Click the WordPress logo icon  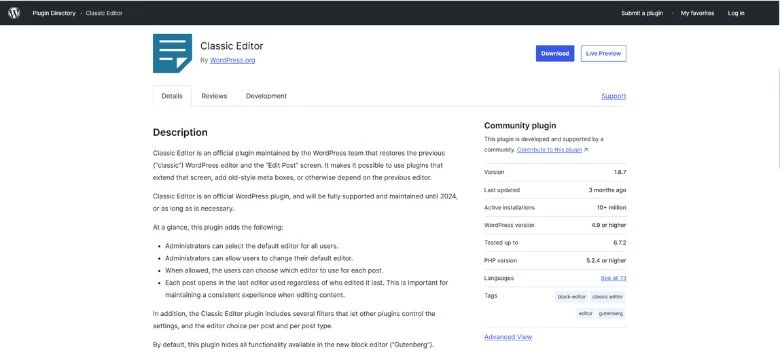(14, 13)
